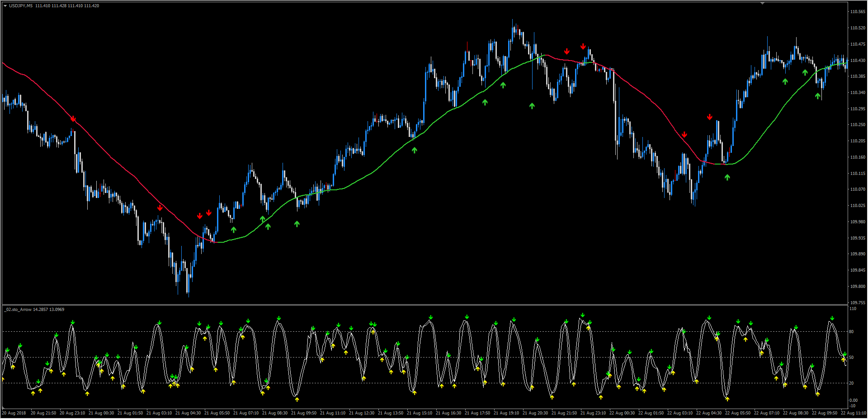Click price scale label 109.980
This screenshot has height=419, width=868.
(858, 222)
